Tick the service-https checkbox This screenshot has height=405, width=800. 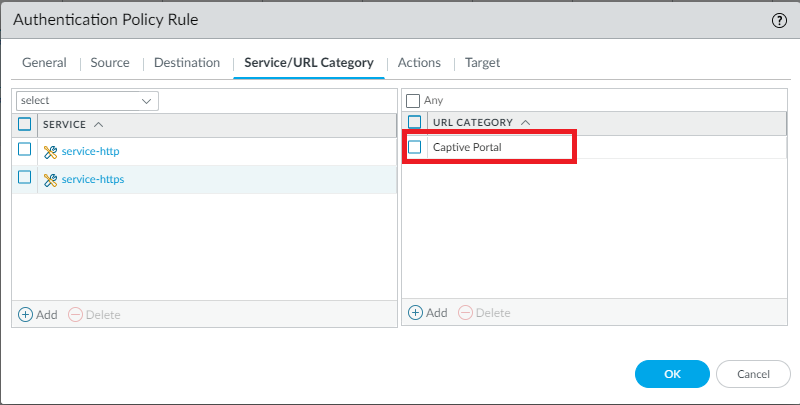click(x=25, y=178)
